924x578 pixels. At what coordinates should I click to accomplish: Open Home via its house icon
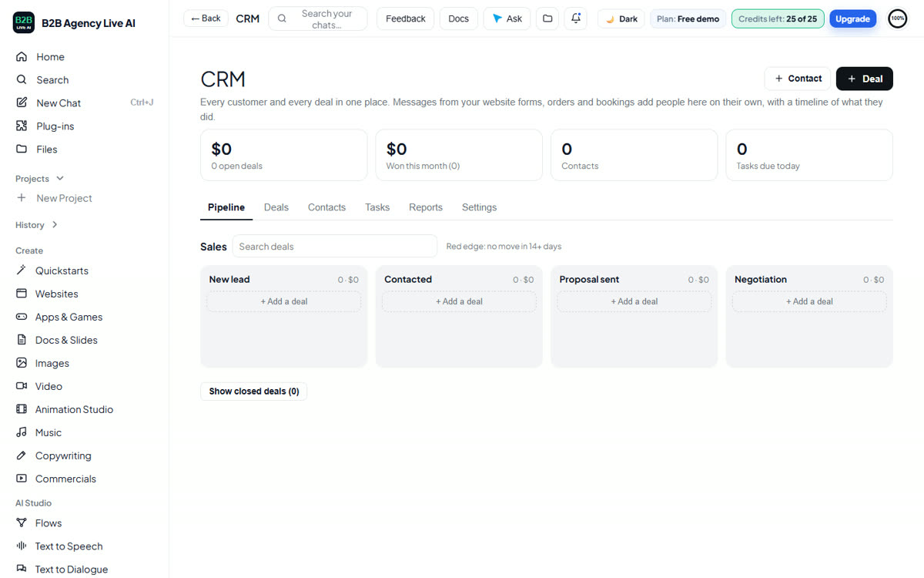coord(22,57)
